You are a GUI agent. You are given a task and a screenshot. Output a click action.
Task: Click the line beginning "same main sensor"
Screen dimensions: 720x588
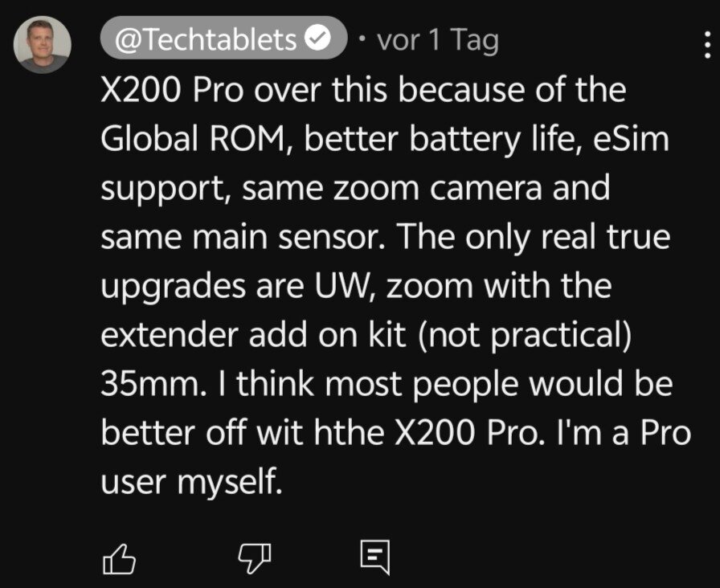pyautogui.click(x=386, y=239)
